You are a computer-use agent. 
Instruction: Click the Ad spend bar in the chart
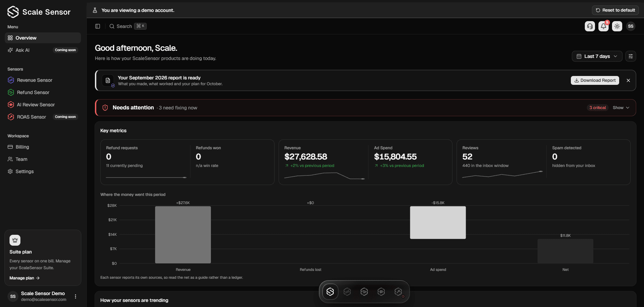(x=438, y=222)
